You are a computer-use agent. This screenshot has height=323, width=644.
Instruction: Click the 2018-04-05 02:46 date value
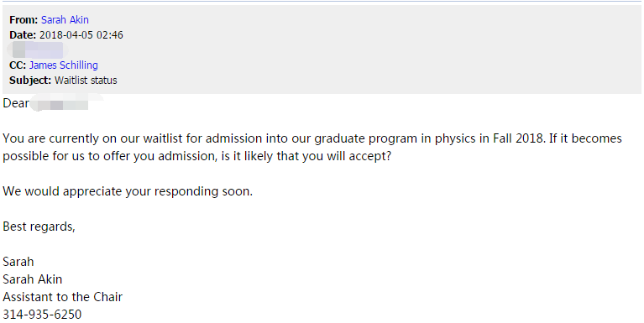coord(81,35)
